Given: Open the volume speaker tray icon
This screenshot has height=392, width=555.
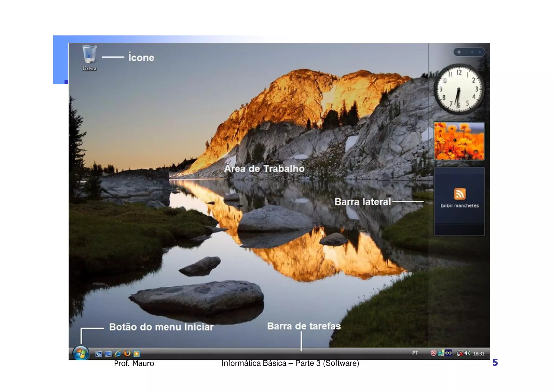Looking at the screenshot, I should [x=467, y=353].
